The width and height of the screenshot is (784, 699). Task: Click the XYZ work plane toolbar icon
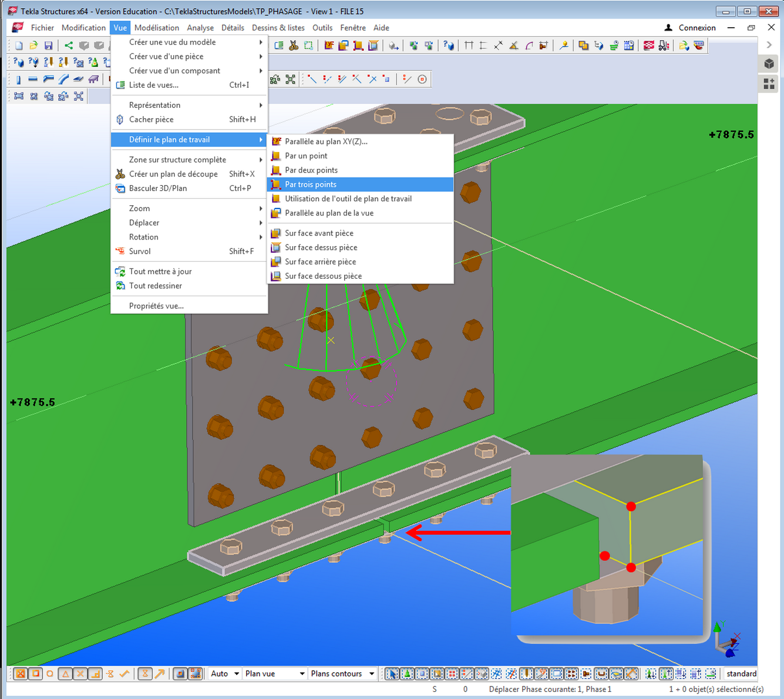328,46
